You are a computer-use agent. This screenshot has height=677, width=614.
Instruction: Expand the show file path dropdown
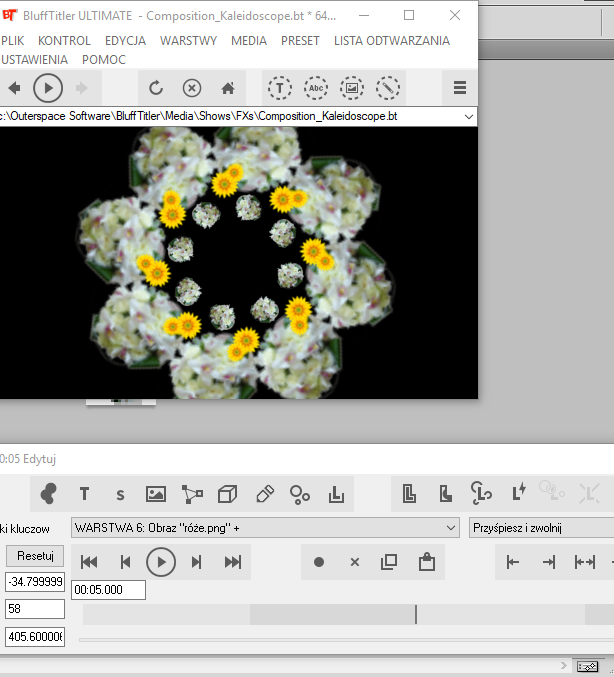469,116
